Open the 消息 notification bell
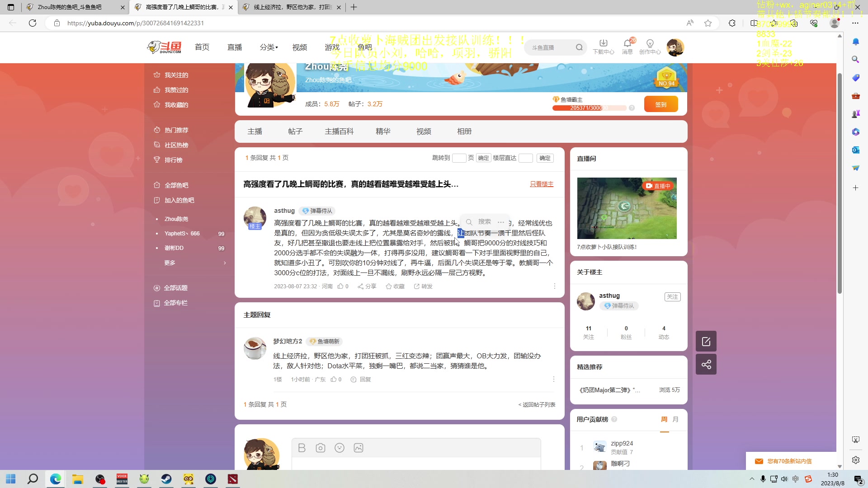This screenshot has height=488, width=868. point(627,47)
